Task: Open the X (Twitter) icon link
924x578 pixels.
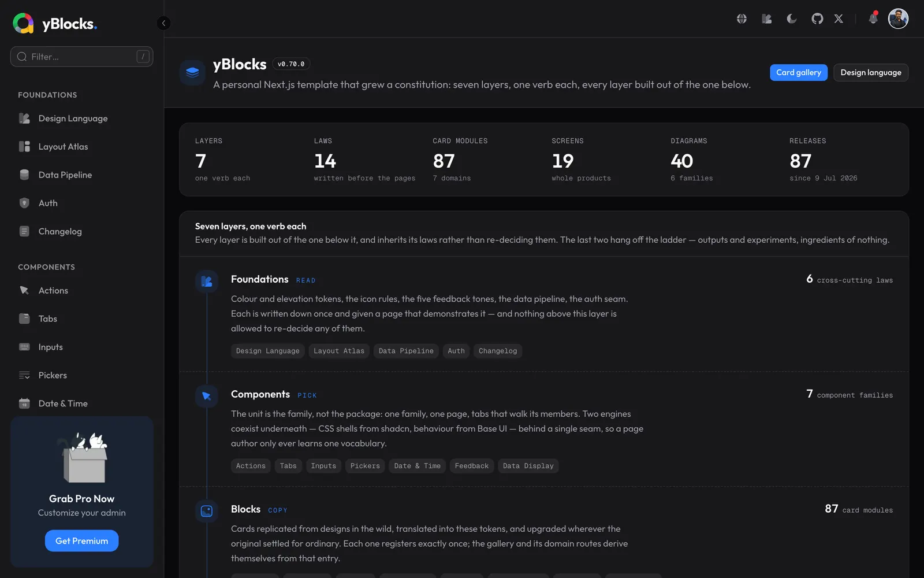Action: coord(839,19)
